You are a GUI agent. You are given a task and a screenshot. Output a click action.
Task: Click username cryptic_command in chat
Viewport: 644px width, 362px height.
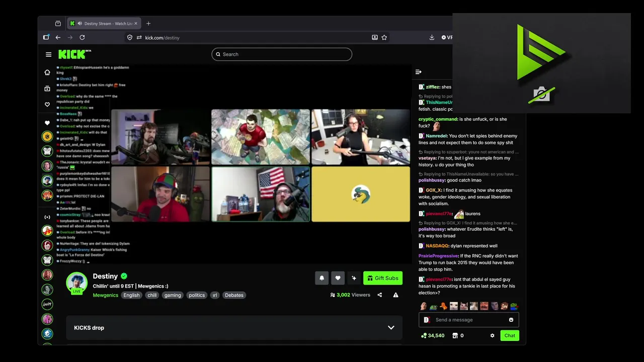click(x=438, y=119)
